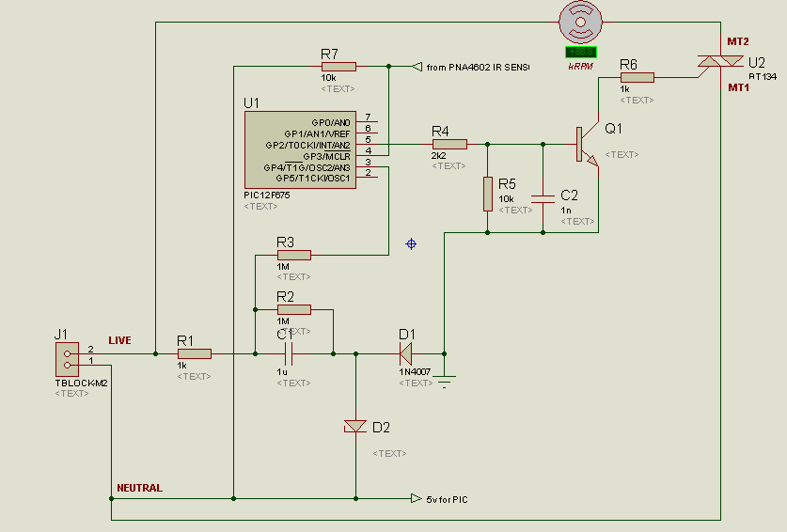Image resolution: width=787 pixels, height=532 pixels.
Task: Click the 2k2 value under R4
Action: [x=439, y=156]
